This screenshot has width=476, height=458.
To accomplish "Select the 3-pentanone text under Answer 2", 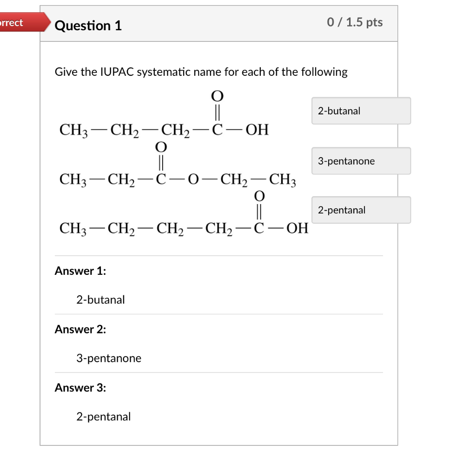I will 108,358.
